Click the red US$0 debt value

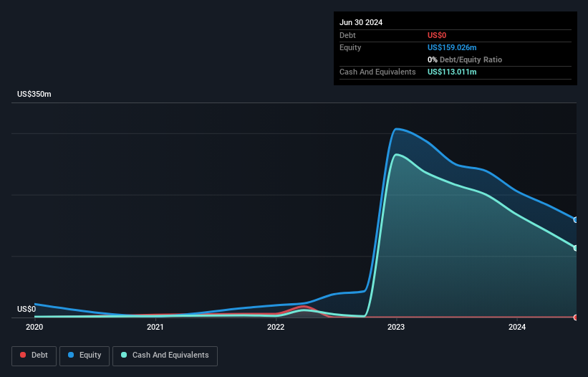pos(437,35)
